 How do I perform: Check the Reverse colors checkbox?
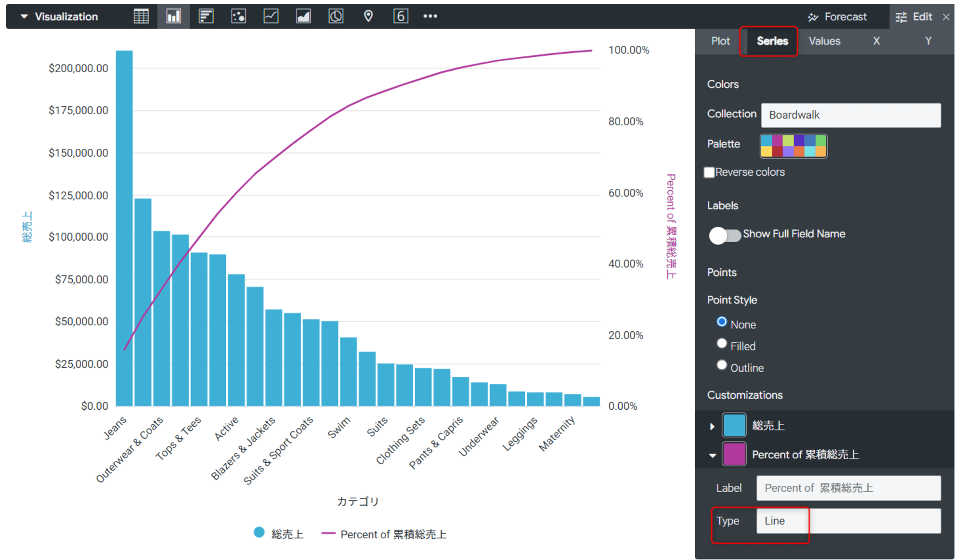[709, 172]
